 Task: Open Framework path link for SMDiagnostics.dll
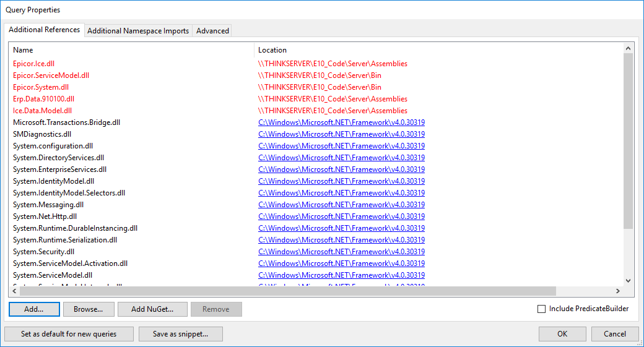pyautogui.click(x=341, y=134)
